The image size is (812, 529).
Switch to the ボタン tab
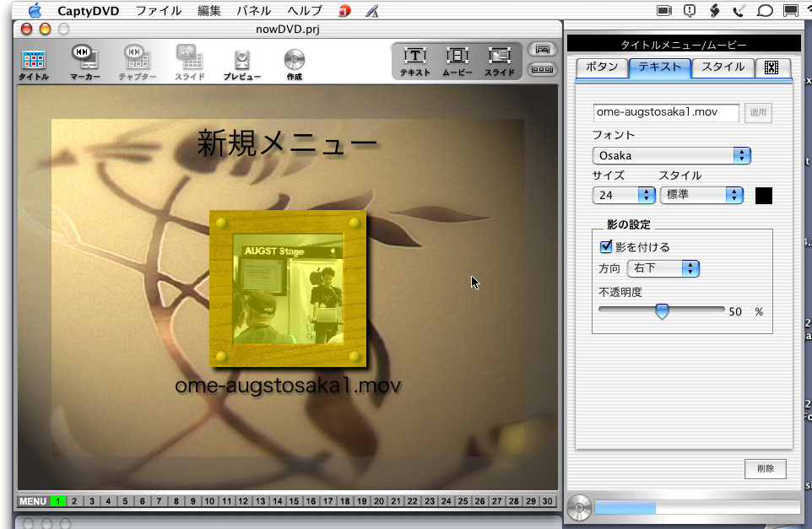pos(602,67)
